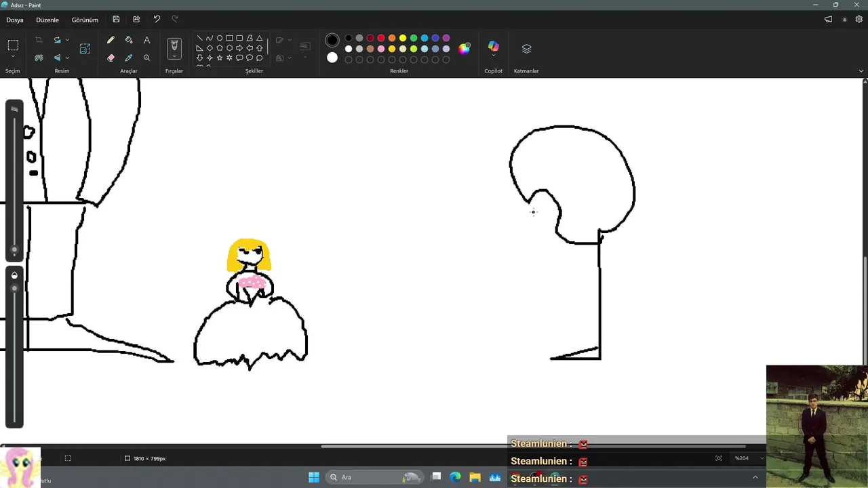This screenshot has height=488, width=868.
Task: Open the Edit colors wheel
Action: coord(465,48)
